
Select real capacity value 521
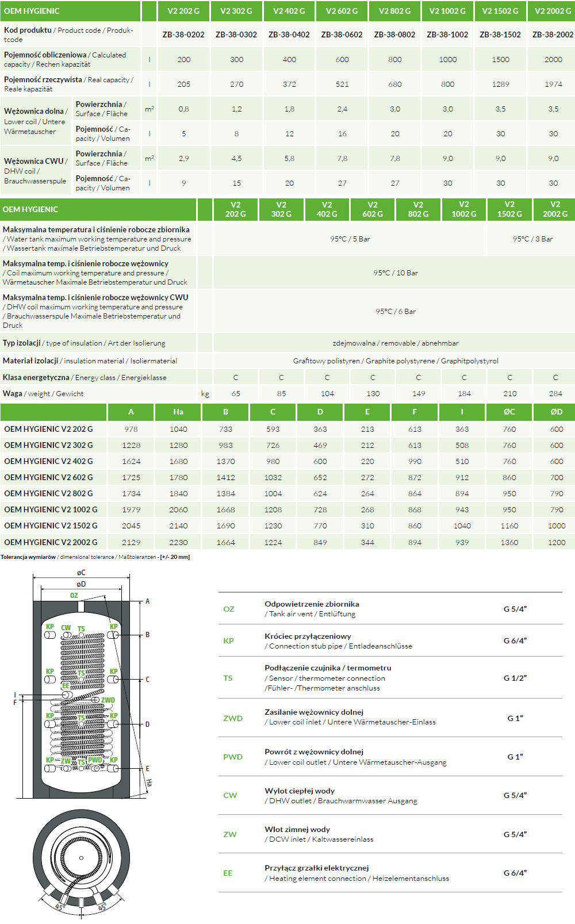tap(342, 84)
